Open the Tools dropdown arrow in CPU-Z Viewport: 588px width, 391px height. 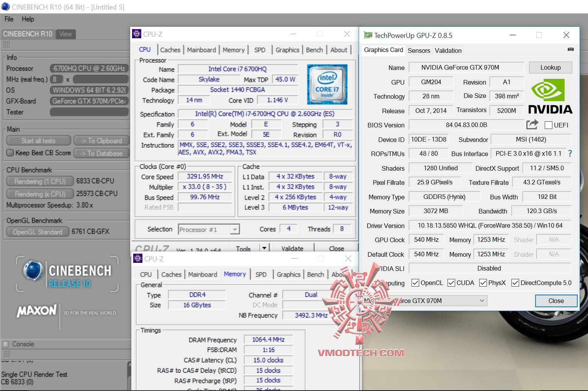[x=264, y=248]
